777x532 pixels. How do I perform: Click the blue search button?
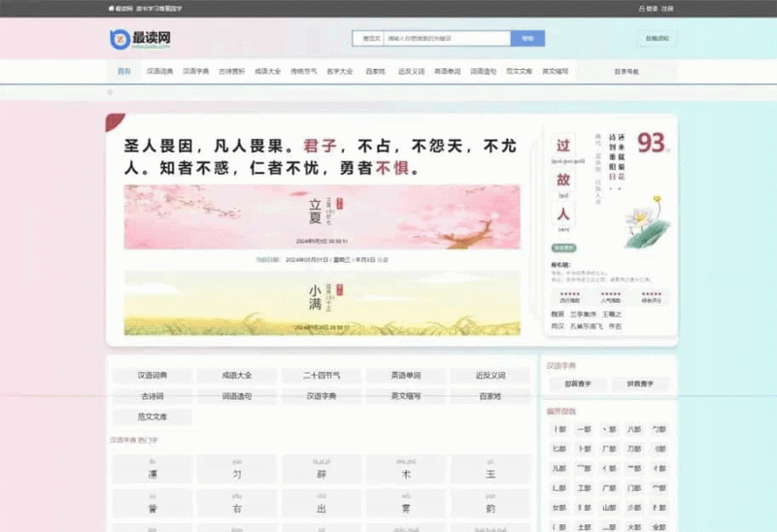point(527,39)
